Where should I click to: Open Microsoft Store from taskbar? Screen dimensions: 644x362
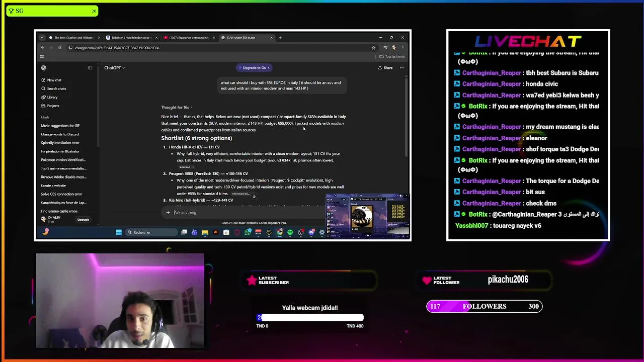pos(226,232)
